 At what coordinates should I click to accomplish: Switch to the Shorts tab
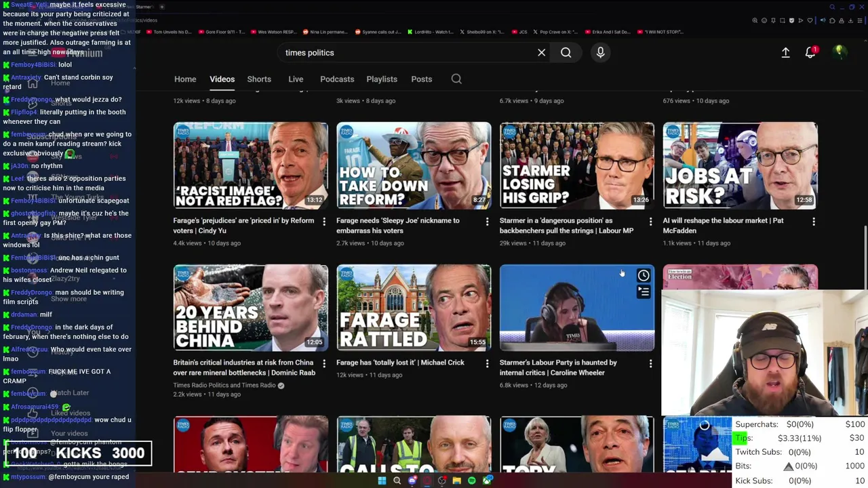coord(259,79)
